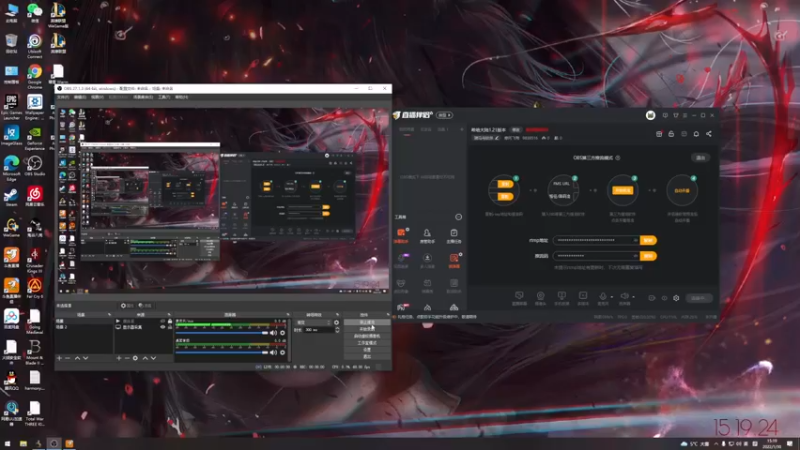Open the File menu in OBS
This screenshot has height=450, width=800.
pos(63,97)
